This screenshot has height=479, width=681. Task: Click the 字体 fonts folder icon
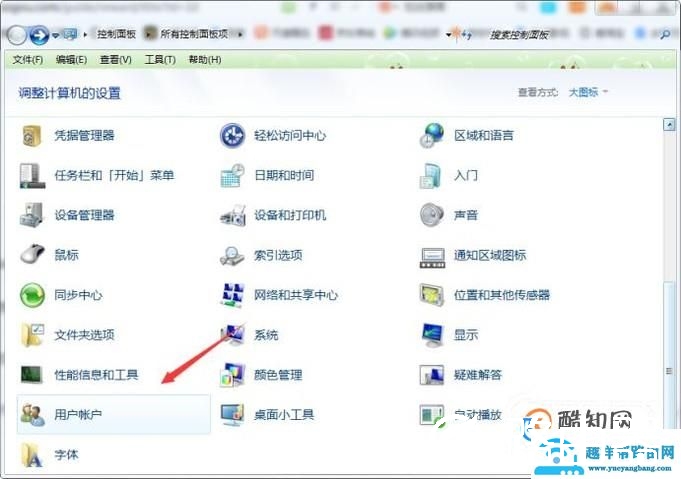click(32, 455)
